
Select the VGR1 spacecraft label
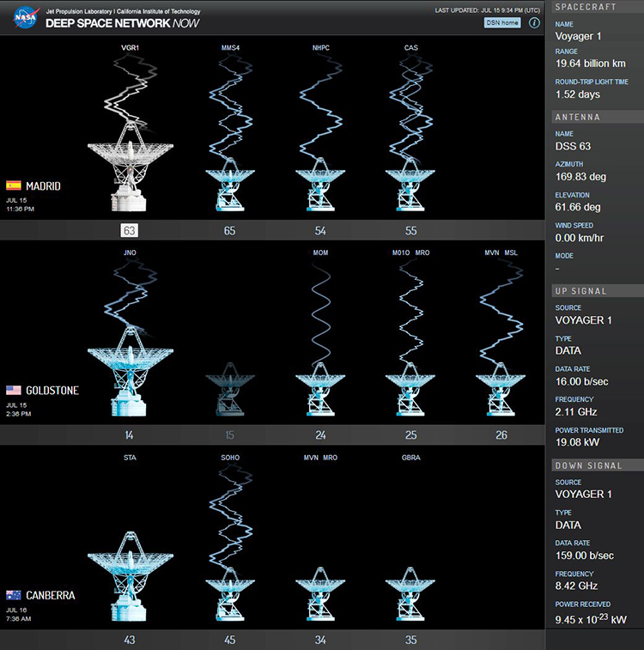tap(130, 48)
